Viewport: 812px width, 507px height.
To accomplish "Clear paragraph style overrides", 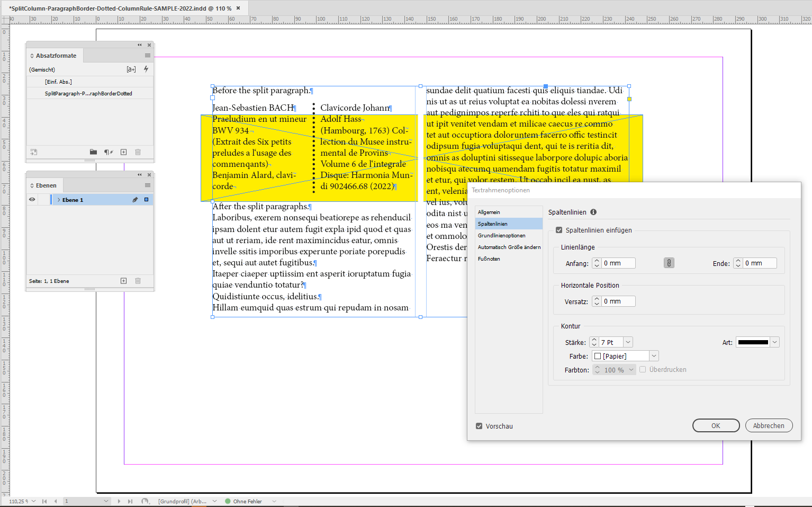I will (108, 152).
